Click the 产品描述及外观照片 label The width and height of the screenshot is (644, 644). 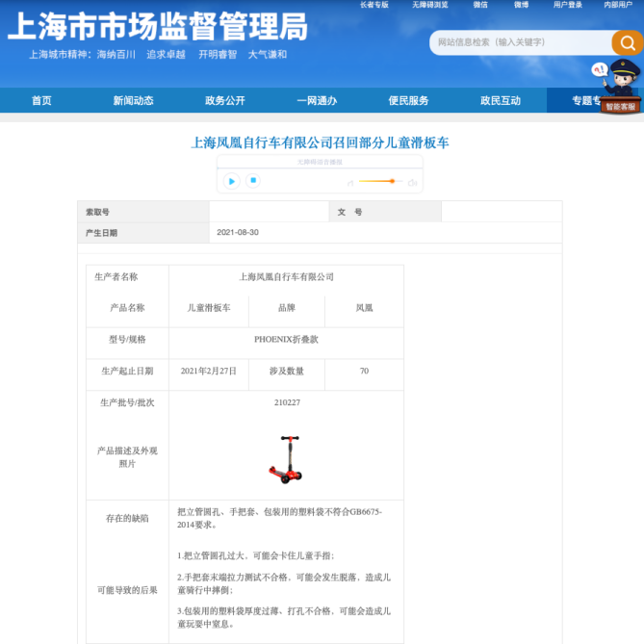coord(127,457)
